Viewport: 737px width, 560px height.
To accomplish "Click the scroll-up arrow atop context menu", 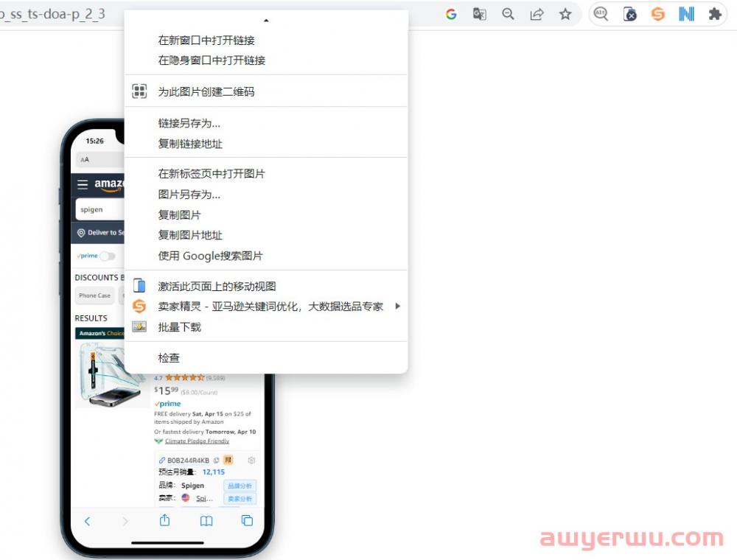I will pyautogui.click(x=266, y=20).
